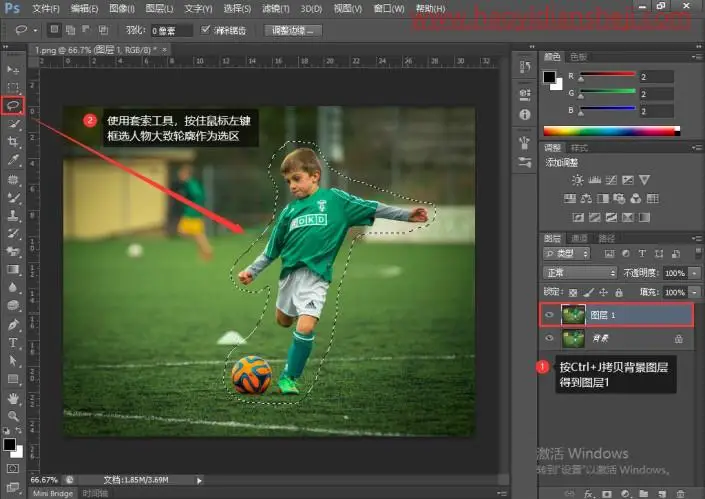Click the foreground color swatch in Color panel
Viewport: 705px width, 499px height.
pyautogui.click(x=549, y=77)
